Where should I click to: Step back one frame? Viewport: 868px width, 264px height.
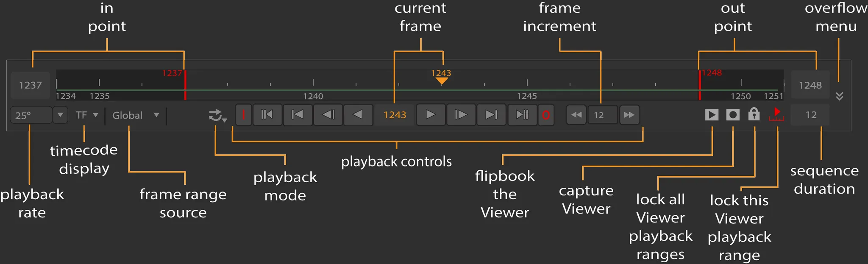coord(328,115)
